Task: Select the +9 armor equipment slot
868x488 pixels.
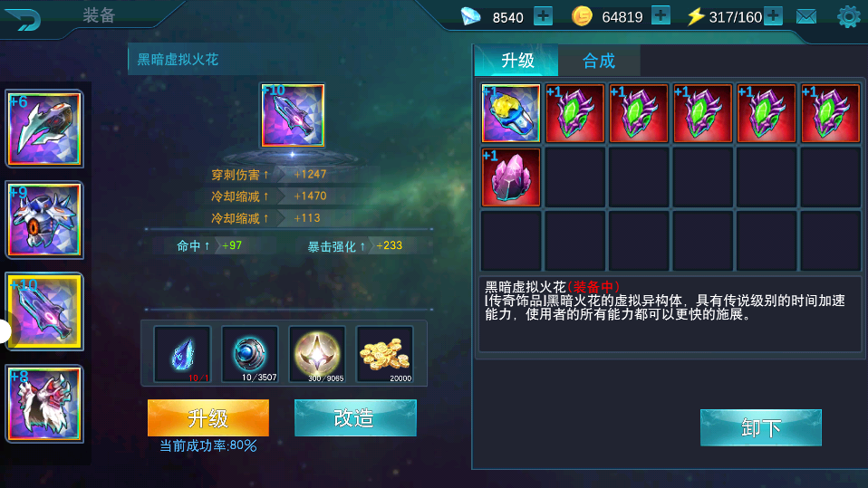Action: [x=44, y=220]
